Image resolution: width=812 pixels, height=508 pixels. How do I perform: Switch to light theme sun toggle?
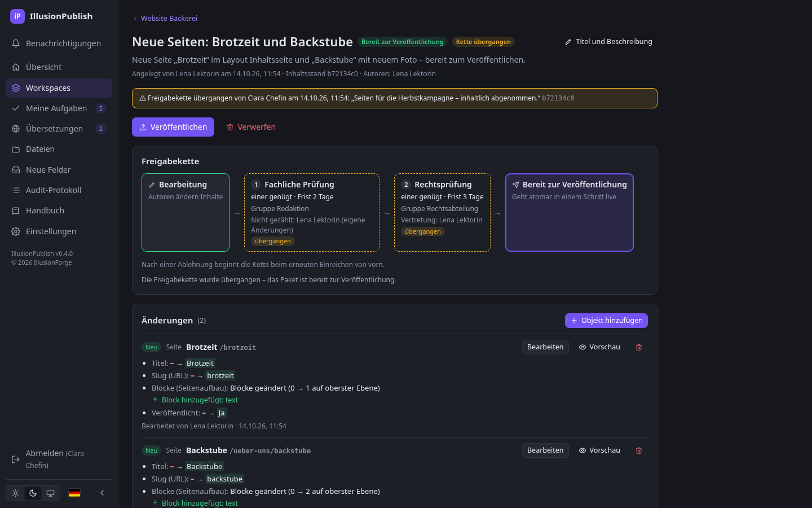pos(16,493)
